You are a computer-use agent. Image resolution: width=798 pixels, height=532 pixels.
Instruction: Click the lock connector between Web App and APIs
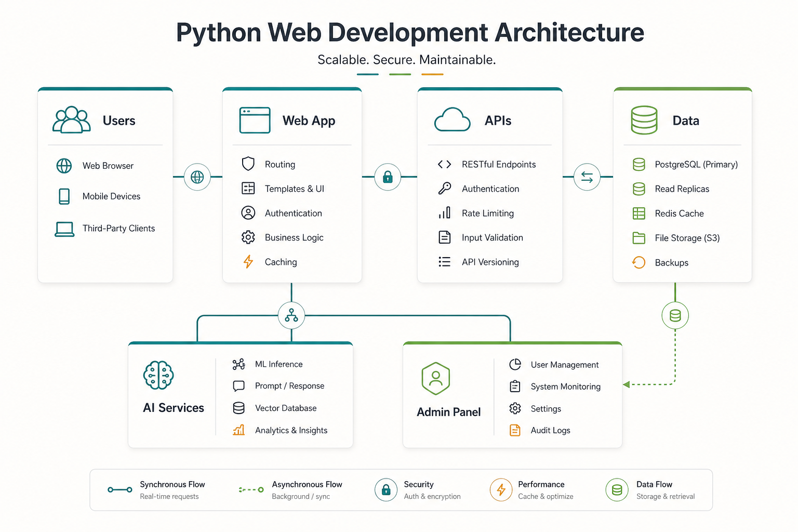(x=388, y=177)
